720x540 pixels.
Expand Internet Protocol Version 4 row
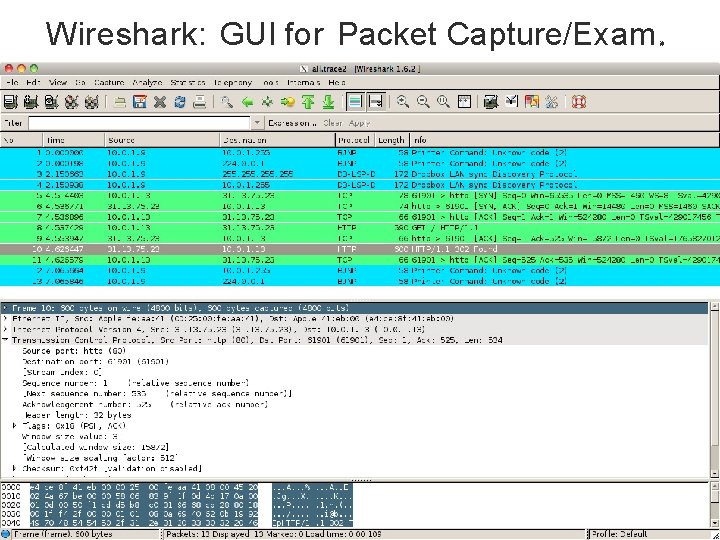[x=5, y=330]
